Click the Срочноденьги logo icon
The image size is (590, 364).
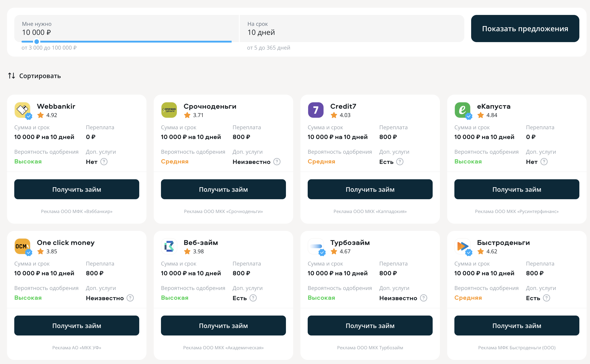pyautogui.click(x=169, y=110)
